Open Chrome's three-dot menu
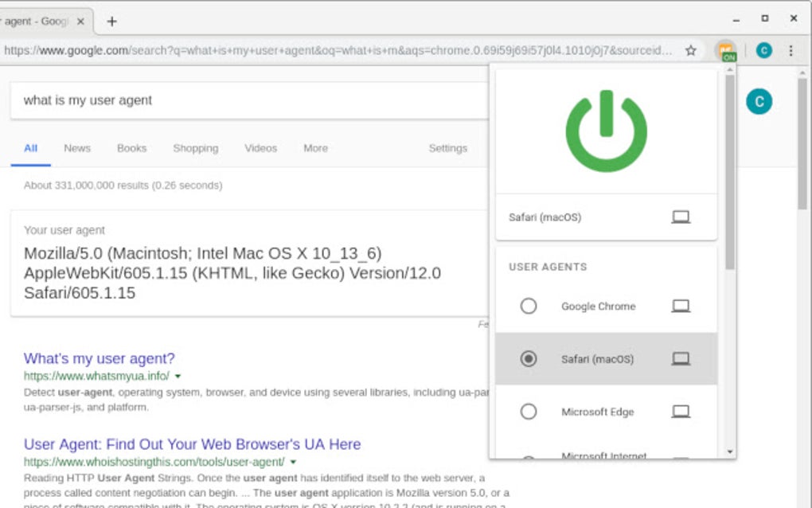Screen dimensions: 812x508 [x=790, y=50]
